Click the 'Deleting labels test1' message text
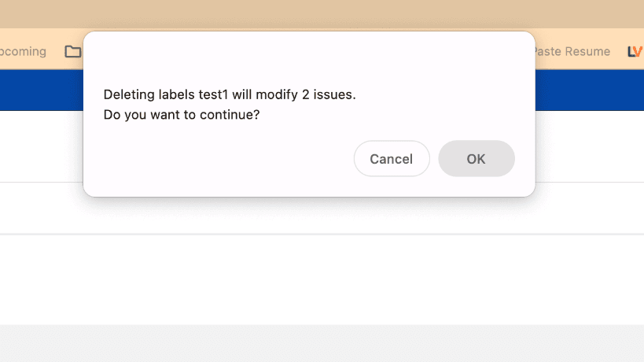 tap(230, 94)
